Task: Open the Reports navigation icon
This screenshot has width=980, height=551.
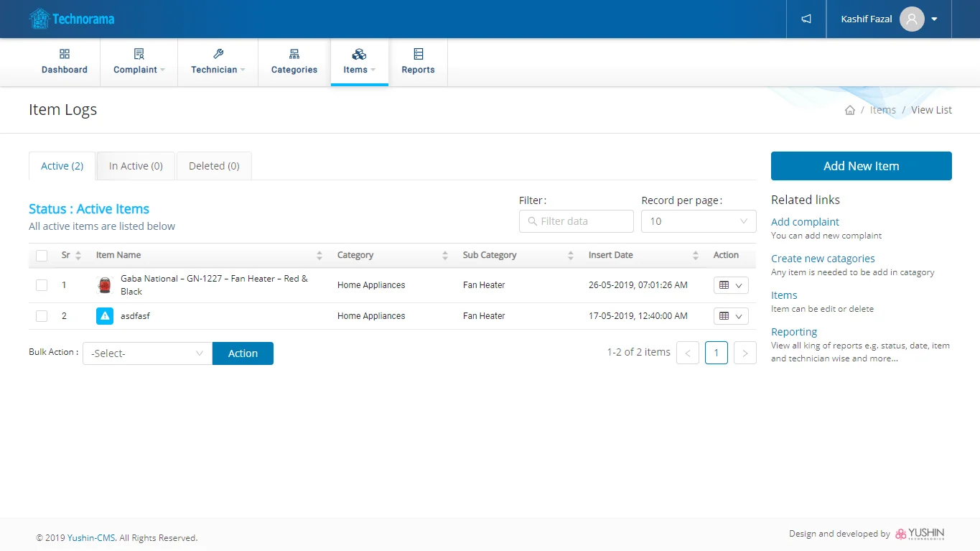Action: click(x=418, y=55)
